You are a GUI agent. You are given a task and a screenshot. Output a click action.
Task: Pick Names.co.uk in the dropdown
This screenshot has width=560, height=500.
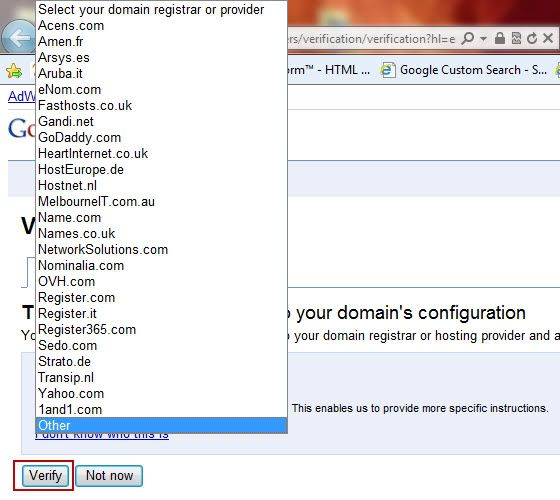click(x=161, y=234)
